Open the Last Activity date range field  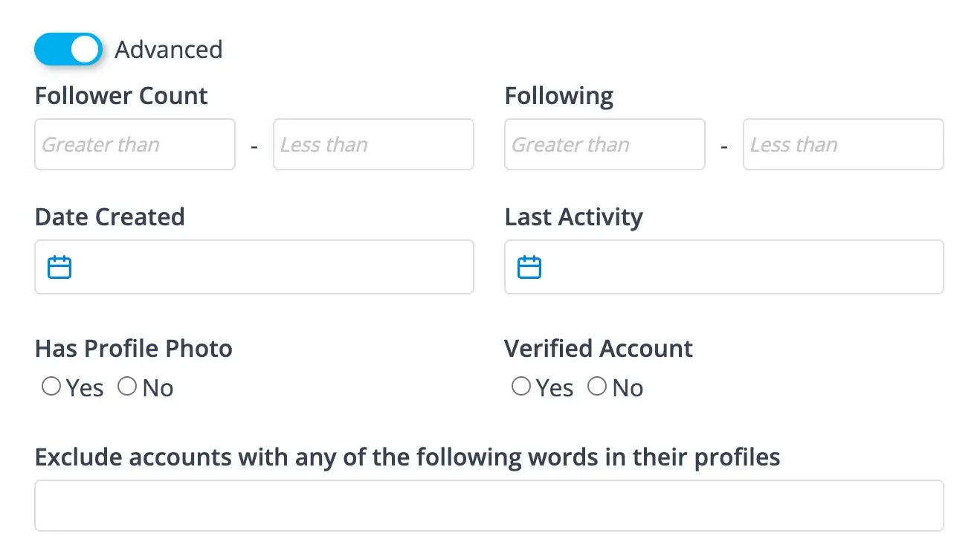[723, 266]
